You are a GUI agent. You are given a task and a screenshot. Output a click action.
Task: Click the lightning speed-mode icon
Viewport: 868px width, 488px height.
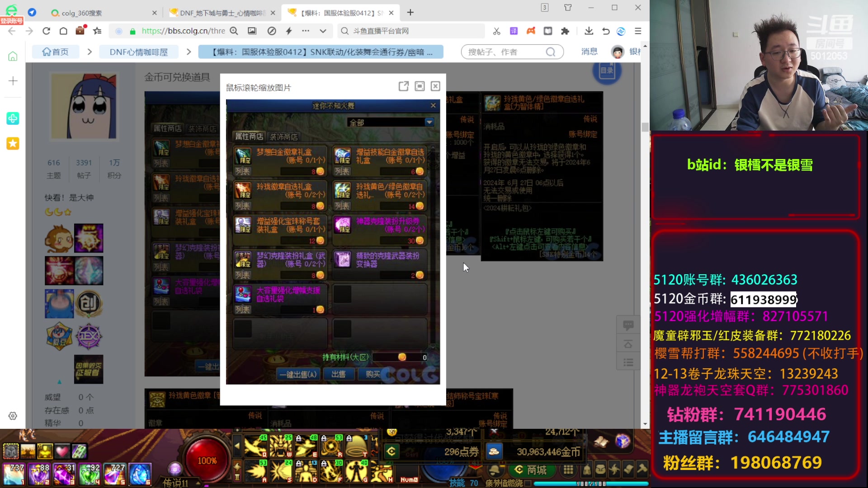(x=289, y=31)
